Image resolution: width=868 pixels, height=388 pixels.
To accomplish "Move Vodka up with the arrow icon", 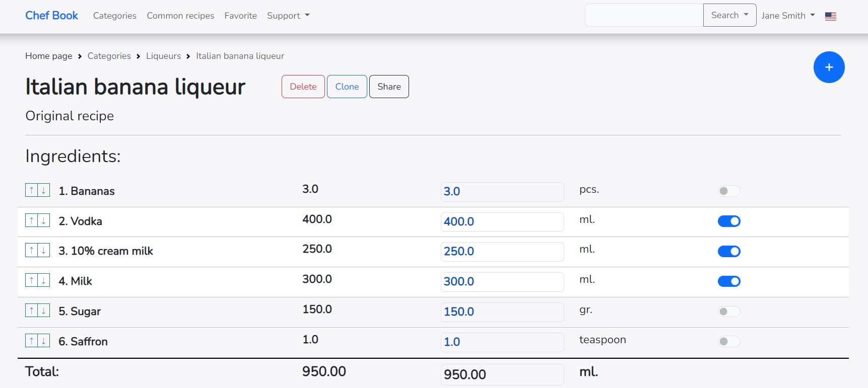I will coord(31,220).
